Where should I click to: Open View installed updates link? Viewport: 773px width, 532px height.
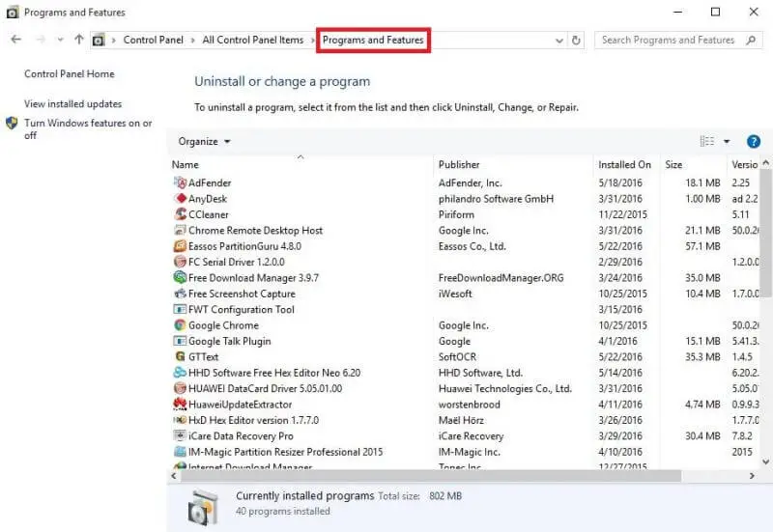pos(73,104)
